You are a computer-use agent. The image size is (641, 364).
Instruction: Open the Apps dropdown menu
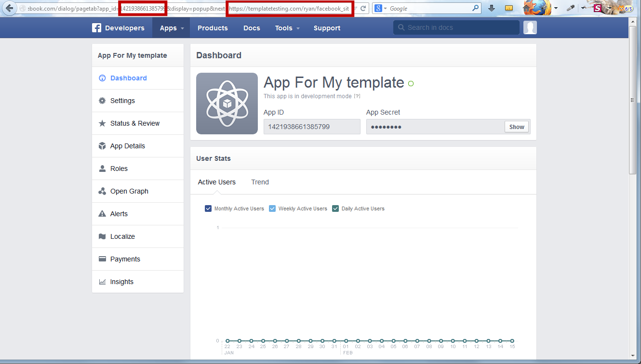[x=171, y=28]
